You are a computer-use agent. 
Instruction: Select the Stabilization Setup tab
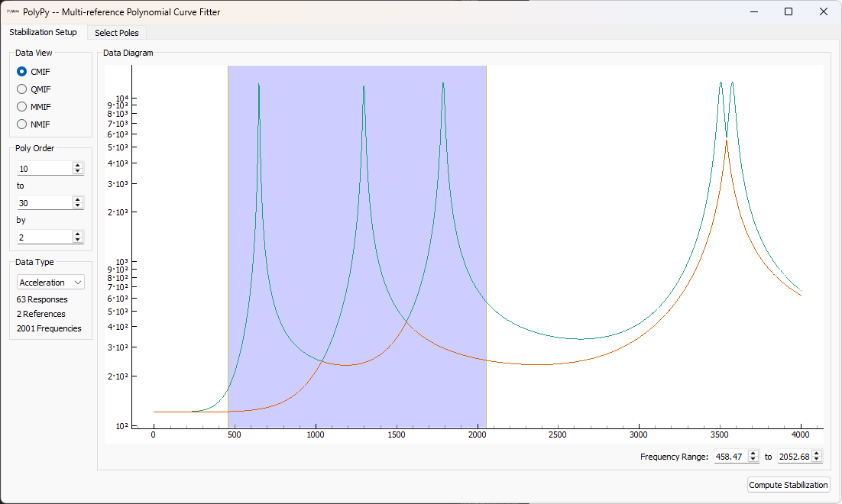44,33
